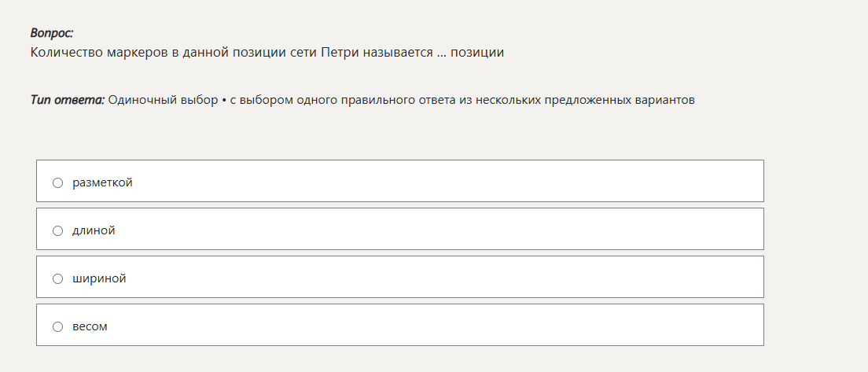Click the word "Количество" in the question

(x=62, y=53)
